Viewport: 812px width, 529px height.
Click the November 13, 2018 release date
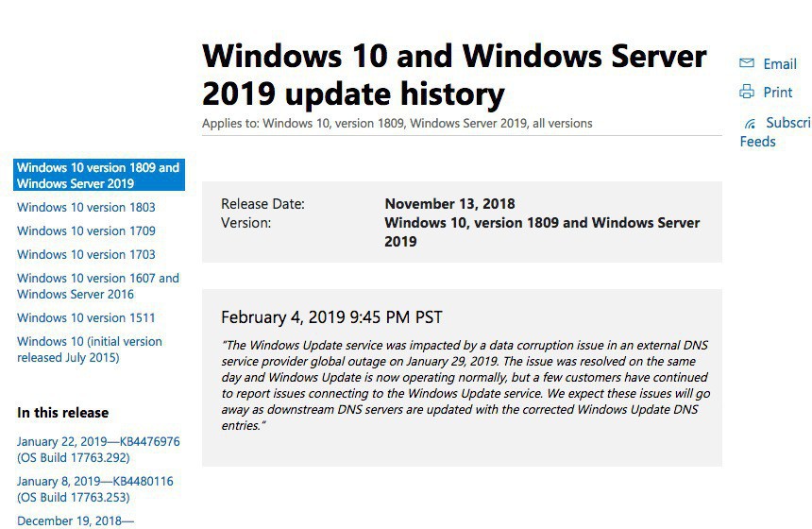coord(449,204)
